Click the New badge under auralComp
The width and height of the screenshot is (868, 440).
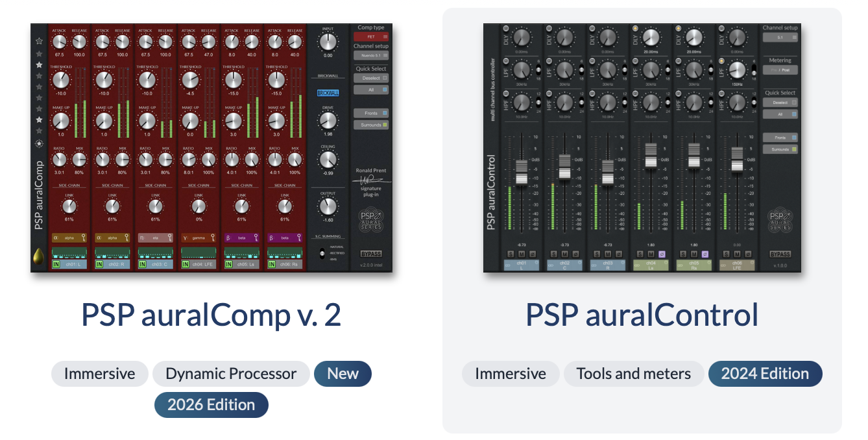(343, 374)
